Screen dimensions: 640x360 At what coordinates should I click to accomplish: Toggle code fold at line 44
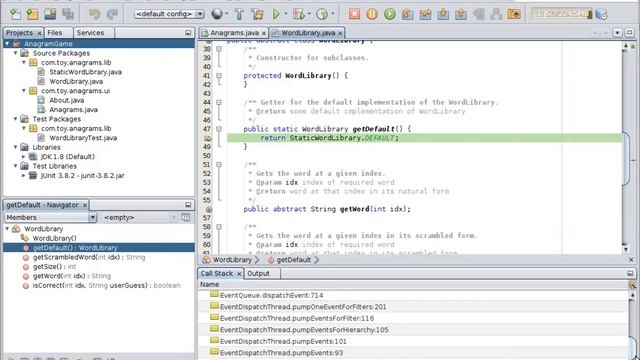tap(219, 102)
